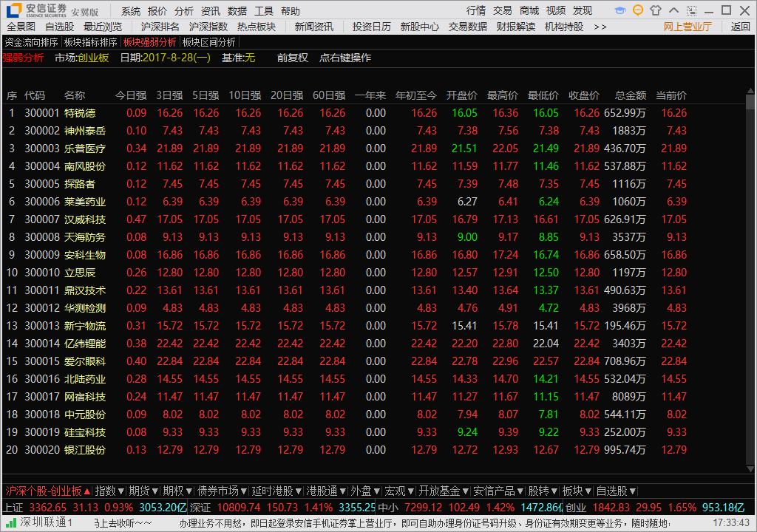This screenshot has width=757, height=532.
Task: Open the 外盘 dropdown tab
Action: (365, 491)
